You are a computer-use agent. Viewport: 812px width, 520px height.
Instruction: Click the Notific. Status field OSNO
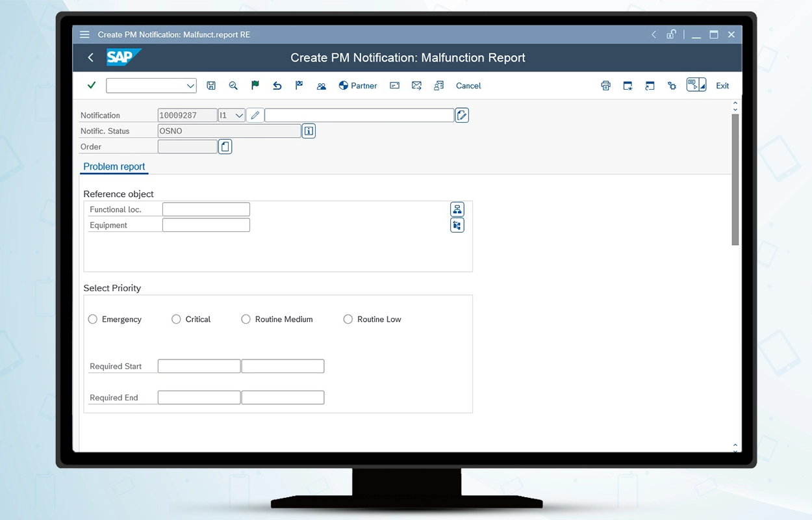pos(229,131)
